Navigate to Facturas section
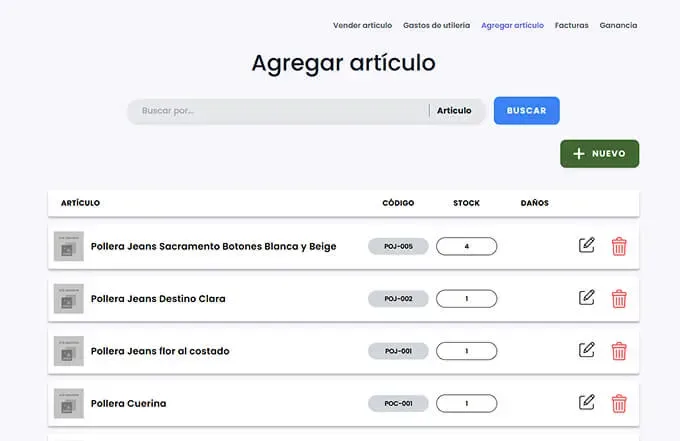This screenshot has width=680, height=441. [571, 25]
